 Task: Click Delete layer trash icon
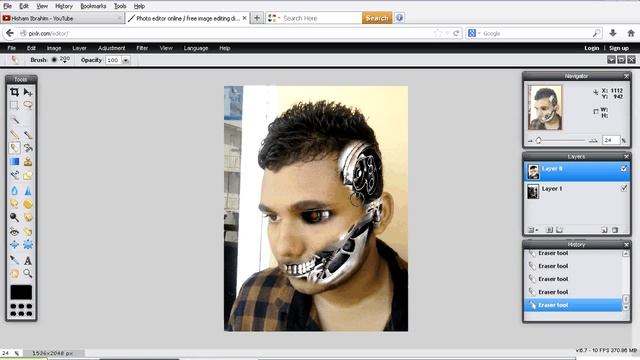pos(615,230)
